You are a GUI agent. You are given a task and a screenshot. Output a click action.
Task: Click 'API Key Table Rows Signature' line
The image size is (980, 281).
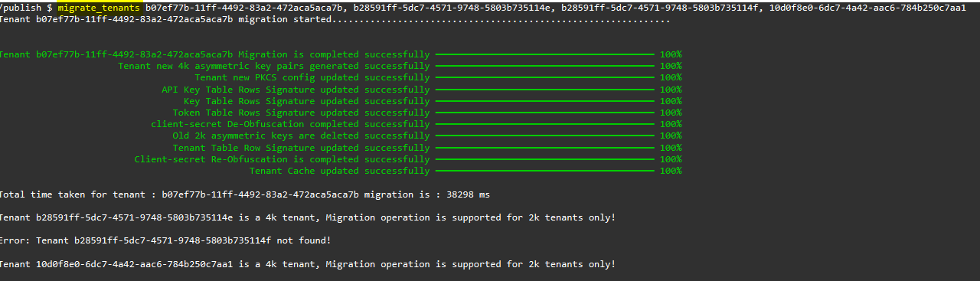296,90
